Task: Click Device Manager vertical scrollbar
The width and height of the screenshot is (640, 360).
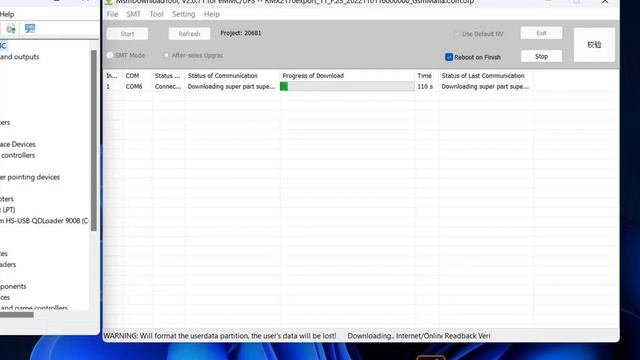Action: point(93,140)
